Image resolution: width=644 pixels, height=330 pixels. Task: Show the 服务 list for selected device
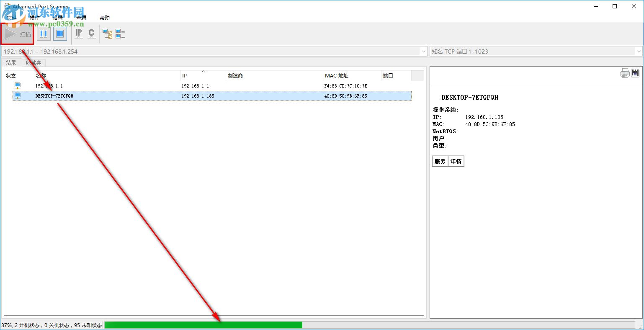point(439,161)
